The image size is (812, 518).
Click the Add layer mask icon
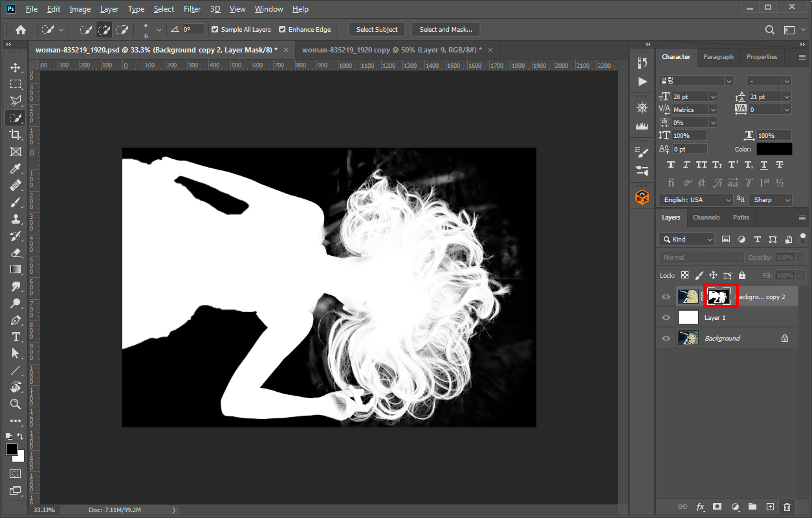(x=717, y=507)
